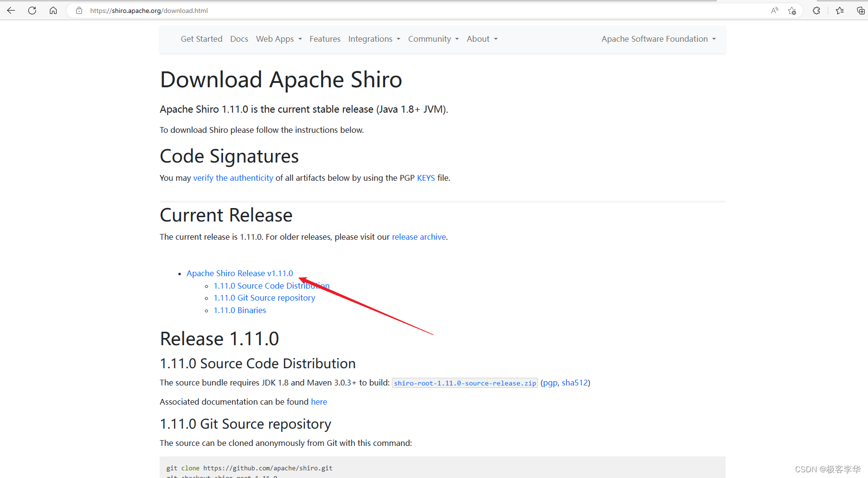Click the 'Download Apache Shiro' heading

(x=281, y=80)
